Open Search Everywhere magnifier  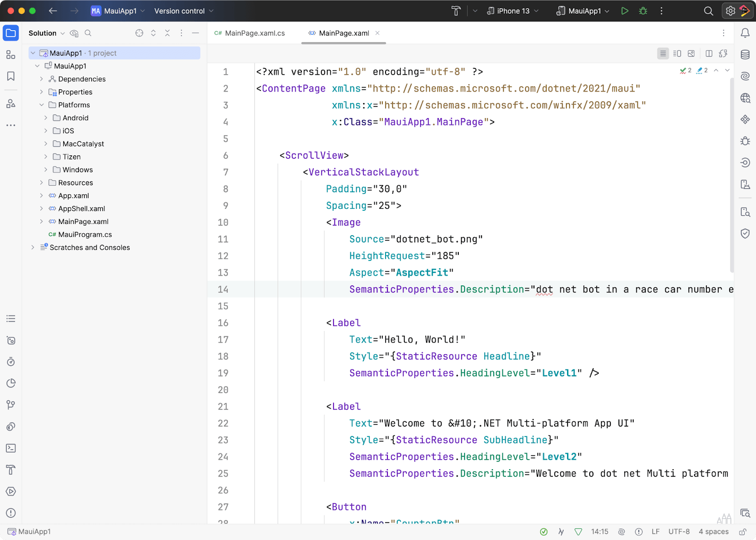(x=708, y=11)
